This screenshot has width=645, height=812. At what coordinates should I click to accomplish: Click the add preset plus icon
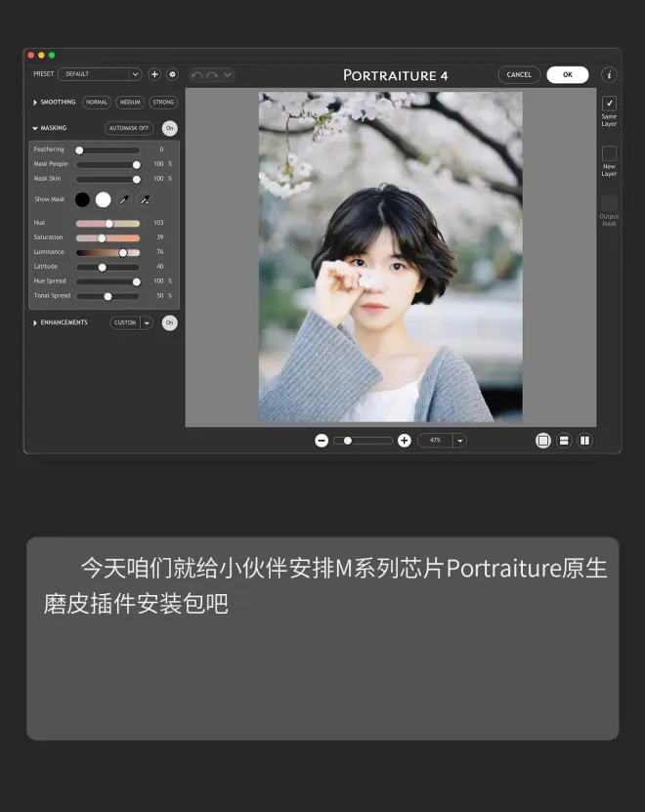point(154,74)
